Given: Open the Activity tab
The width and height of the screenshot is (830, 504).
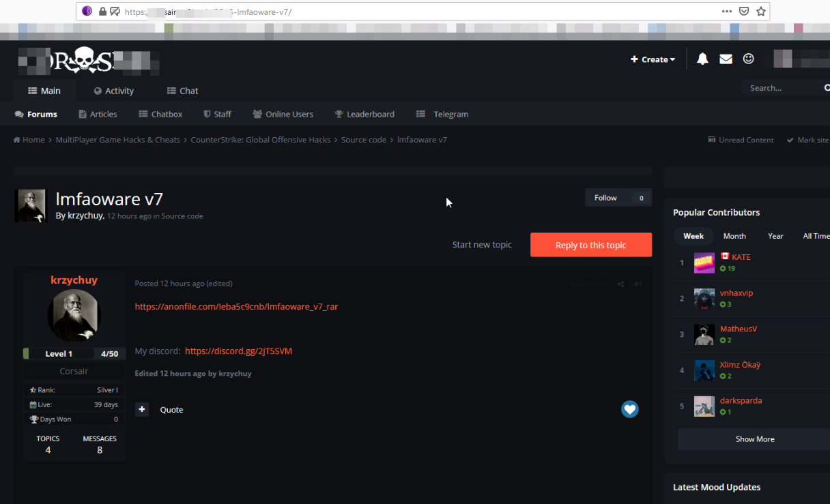Looking at the screenshot, I should coord(113,91).
